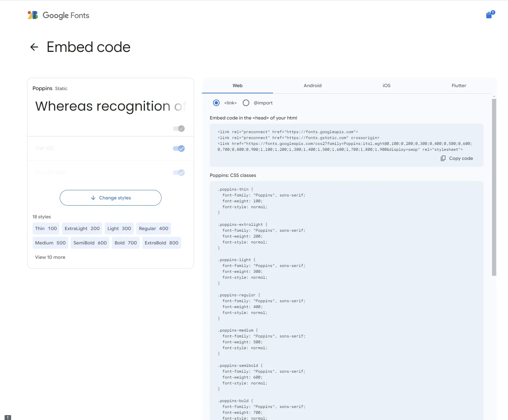Viewport: 508px width, 420px height.
Task: Click the feedback exclamation icon
Action: (8, 417)
